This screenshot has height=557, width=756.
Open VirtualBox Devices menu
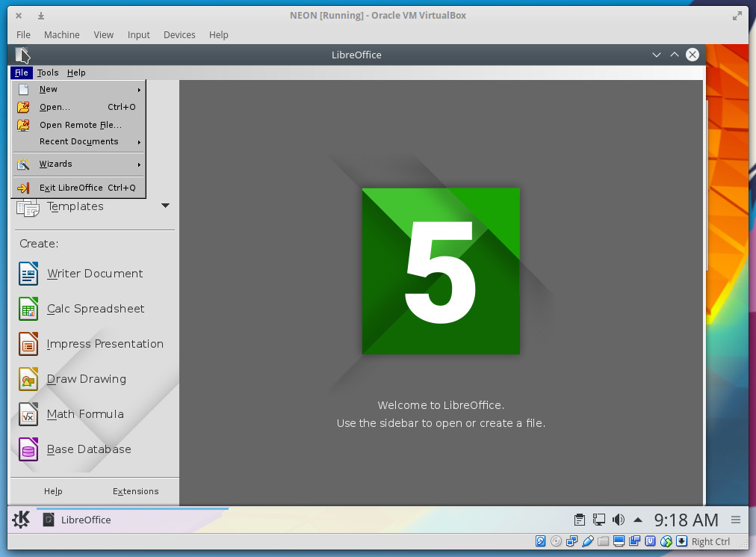point(179,34)
